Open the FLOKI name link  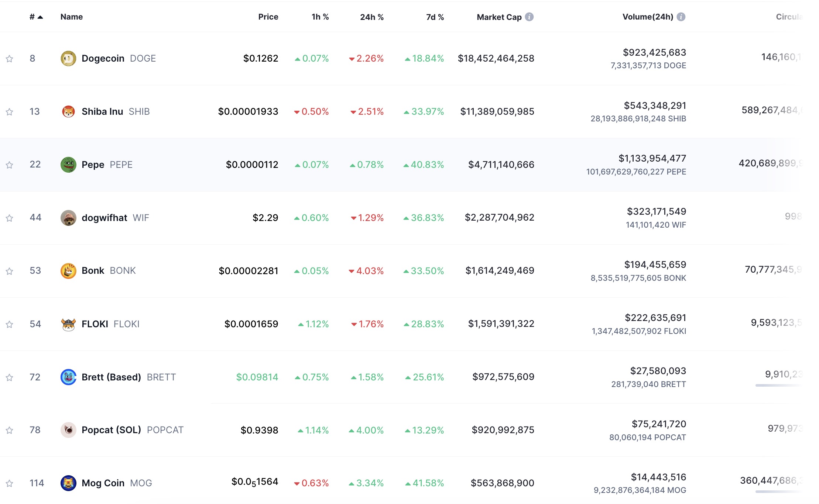tap(95, 324)
